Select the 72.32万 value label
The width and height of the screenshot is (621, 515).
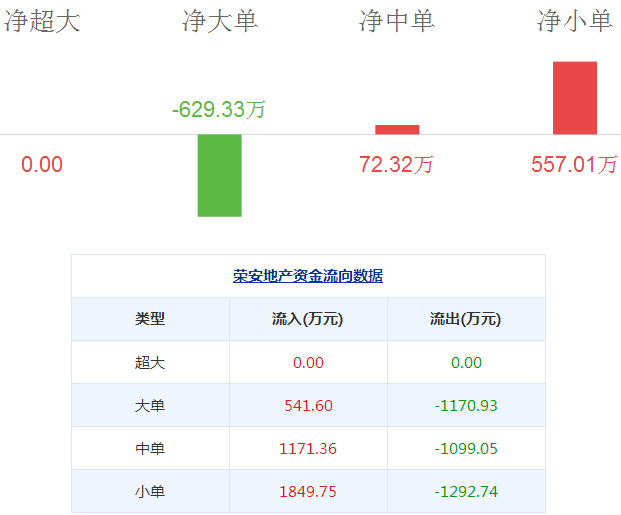click(396, 164)
